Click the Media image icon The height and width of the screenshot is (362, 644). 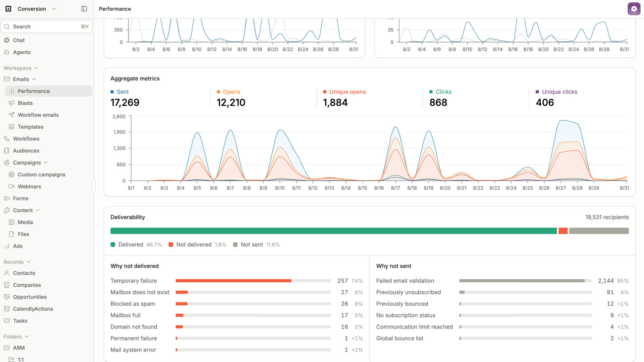[x=11, y=222]
